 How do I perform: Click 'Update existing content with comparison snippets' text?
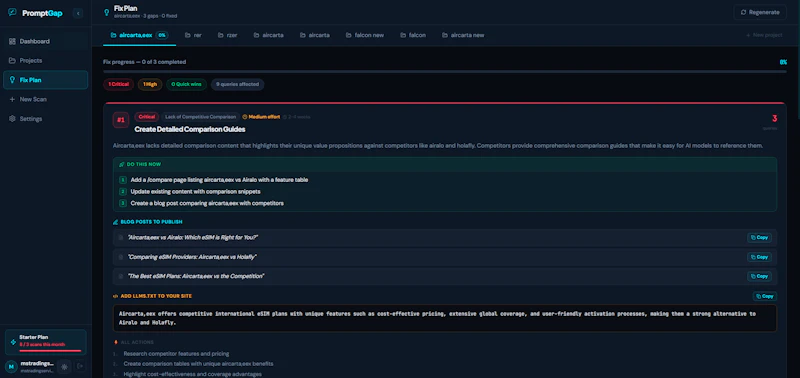click(x=195, y=192)
